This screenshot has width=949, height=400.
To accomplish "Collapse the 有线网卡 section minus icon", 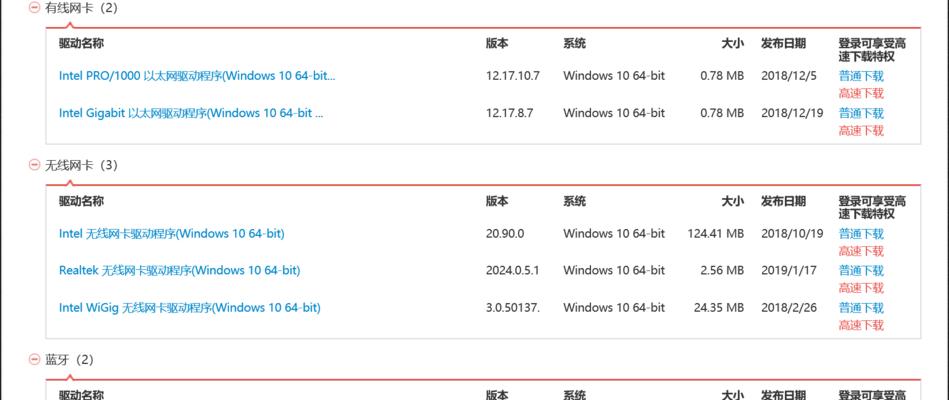I will pos(34,8).
